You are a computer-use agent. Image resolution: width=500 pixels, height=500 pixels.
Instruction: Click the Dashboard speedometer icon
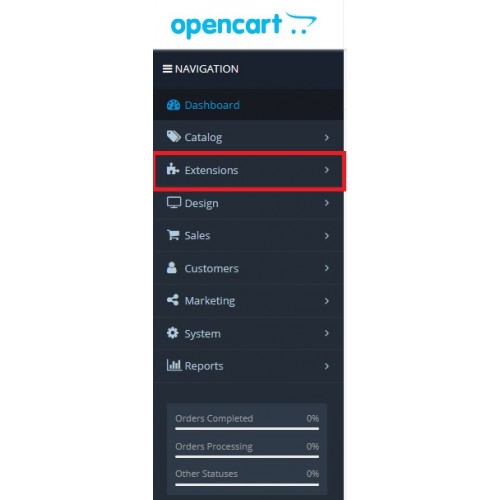tap(173, 105)
